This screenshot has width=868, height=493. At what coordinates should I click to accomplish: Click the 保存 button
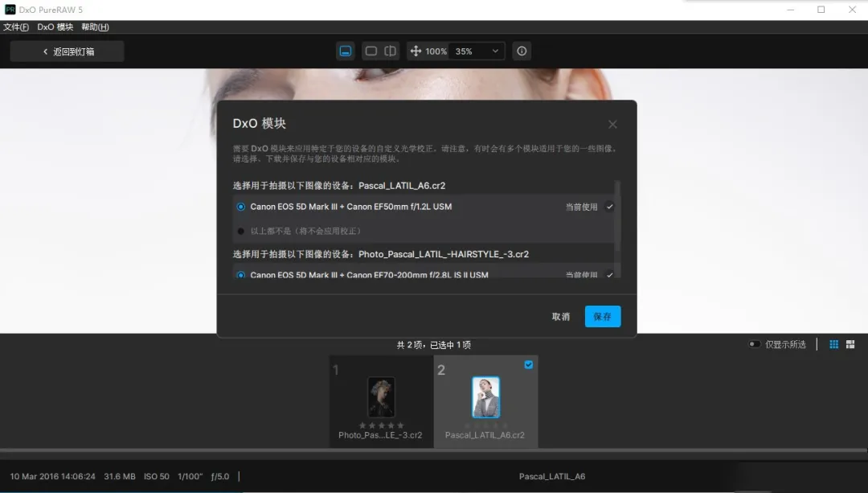[x=603, y=316]
